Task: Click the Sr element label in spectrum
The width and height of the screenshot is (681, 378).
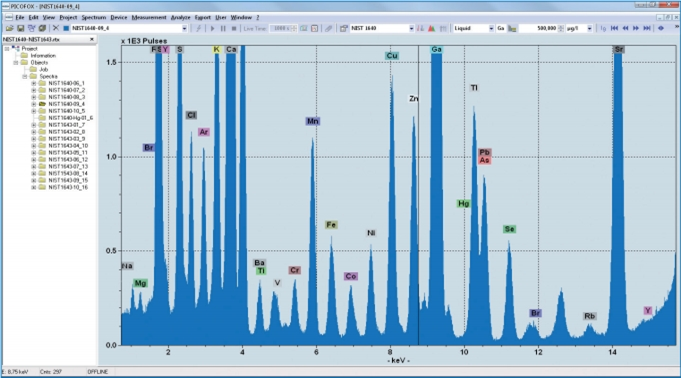Action: (619, 50)
